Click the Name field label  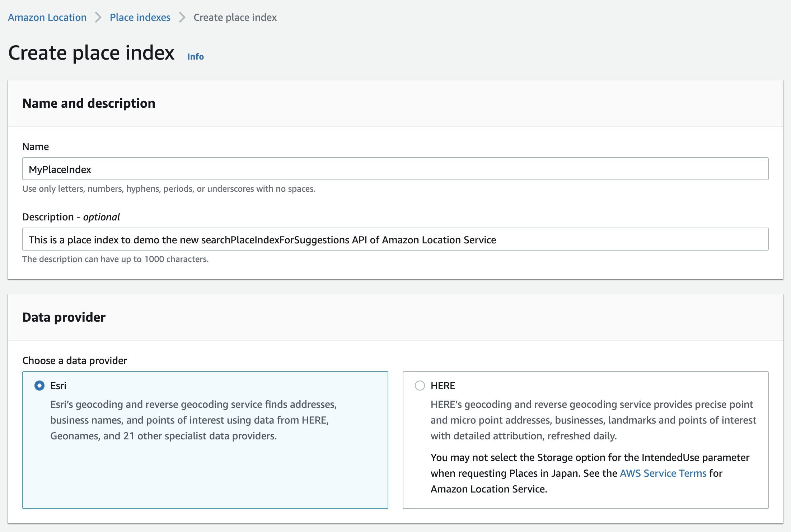coord(36,146)
